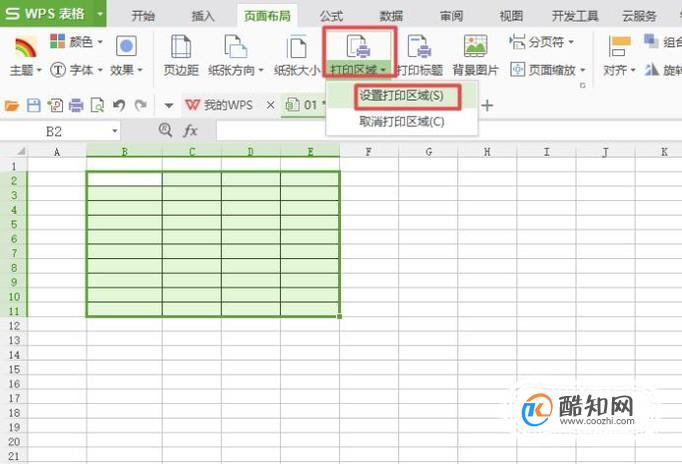The height and width of the screenshot is (464, 682).
Task: Click the fx insert function icon
Action: pyautogui.click(x=190, y=130)
